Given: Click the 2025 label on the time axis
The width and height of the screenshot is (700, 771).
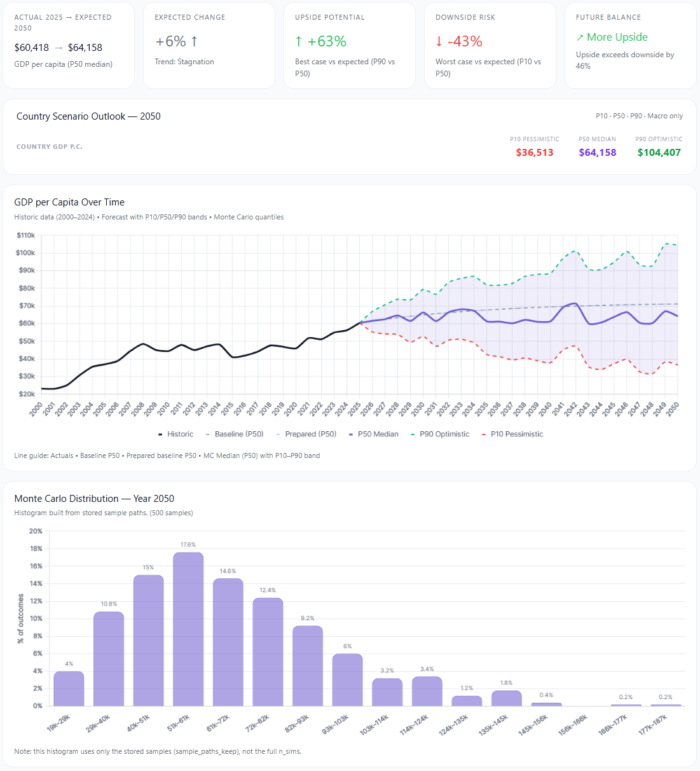Looking at the screenshot, I should click(x=354, y=409).
